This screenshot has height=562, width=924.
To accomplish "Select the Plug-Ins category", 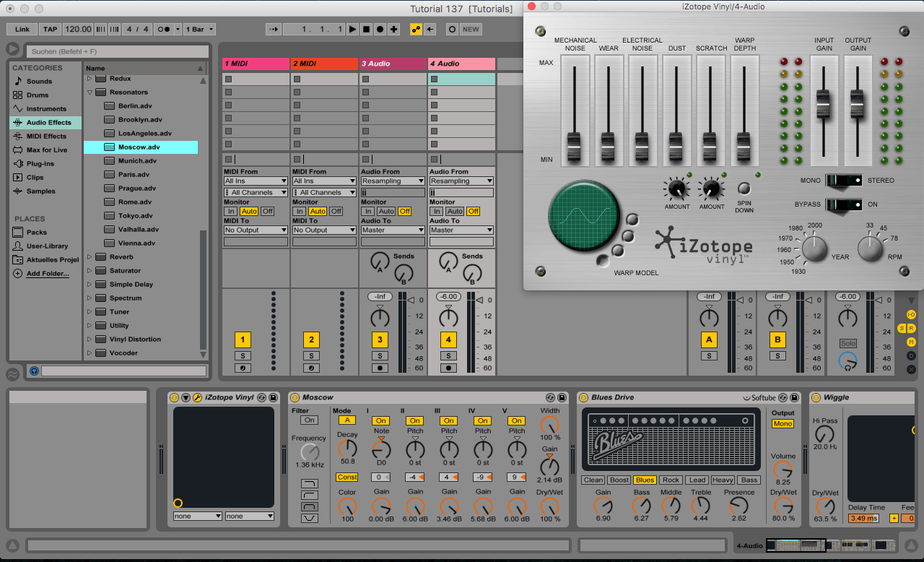I will tap(40, 164).
